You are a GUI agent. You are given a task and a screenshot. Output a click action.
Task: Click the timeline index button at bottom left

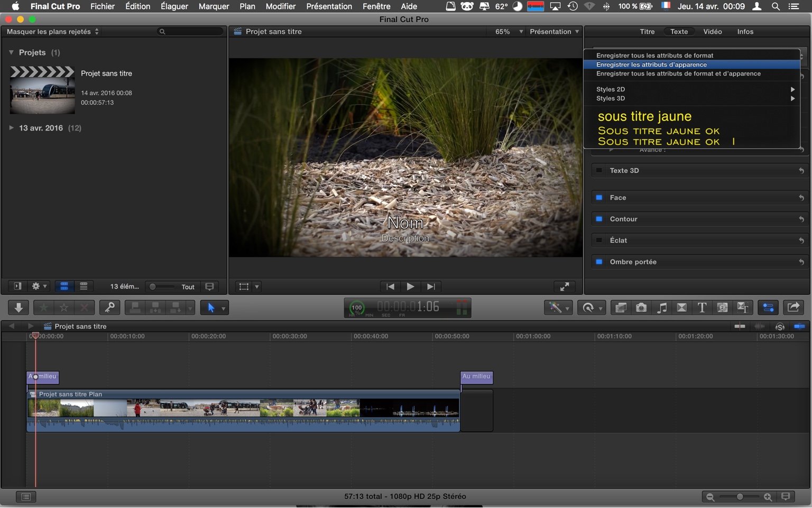(x=26, y=496)
